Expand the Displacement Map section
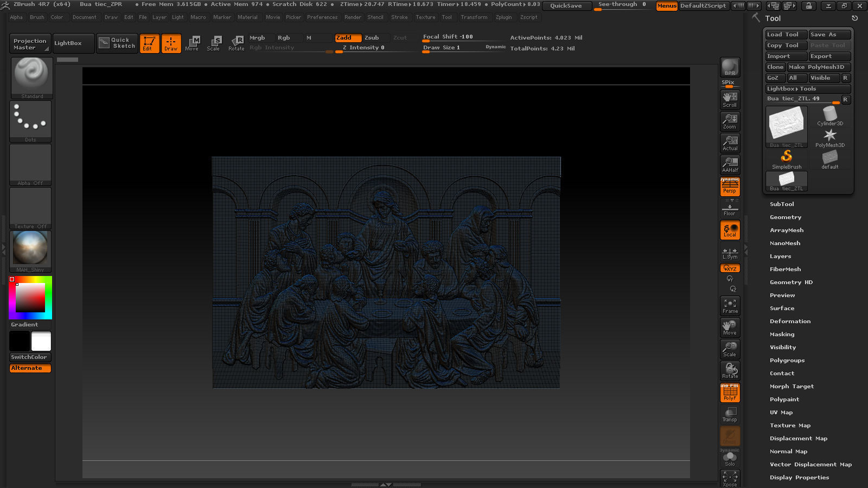 [x=798, y=438]
